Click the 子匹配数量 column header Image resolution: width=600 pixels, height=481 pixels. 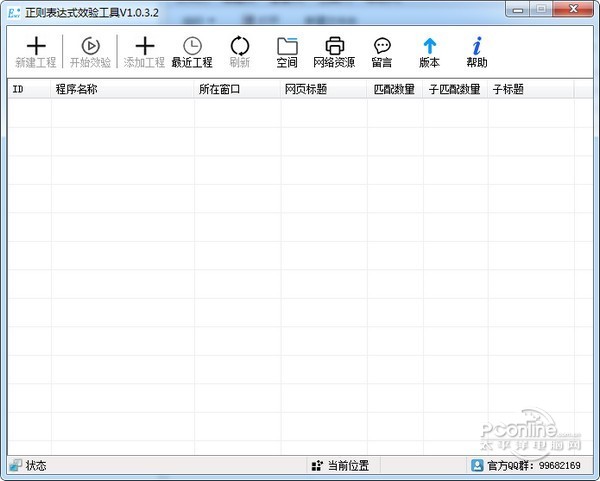[x=455, y=89]
